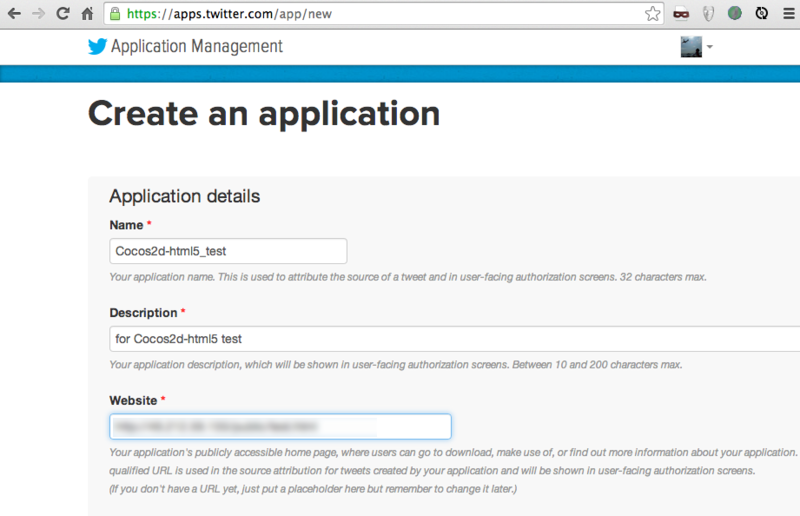Screen dimensions: 800x516
Task: Click the green globe extension icon
Action: (735, 13)
